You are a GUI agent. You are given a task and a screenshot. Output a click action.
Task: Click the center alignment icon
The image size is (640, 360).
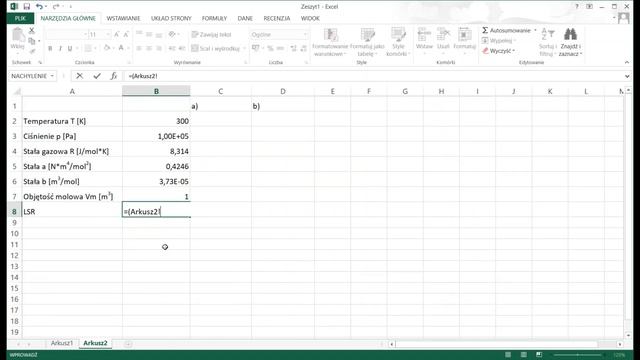point(149,48)
